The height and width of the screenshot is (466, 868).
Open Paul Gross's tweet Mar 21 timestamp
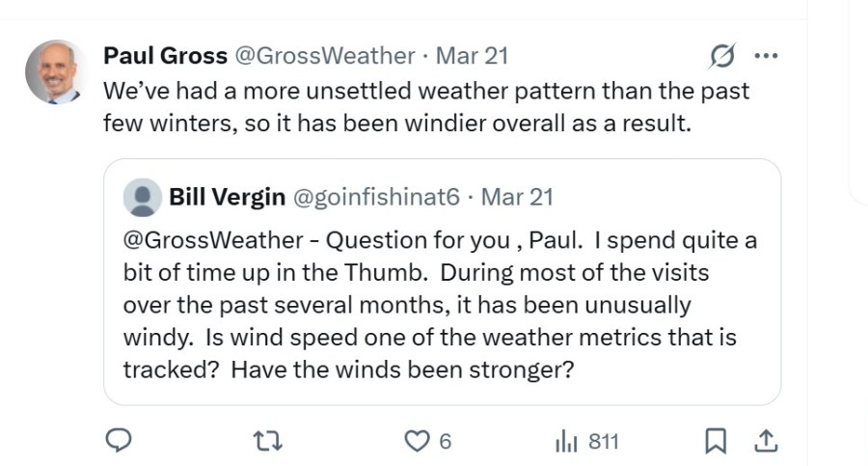click(x=472, y=57)
